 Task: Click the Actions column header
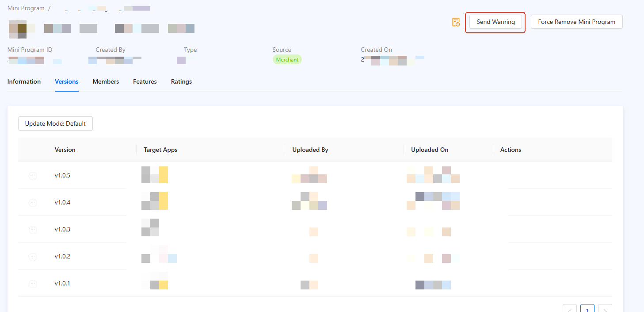[511, 150]
